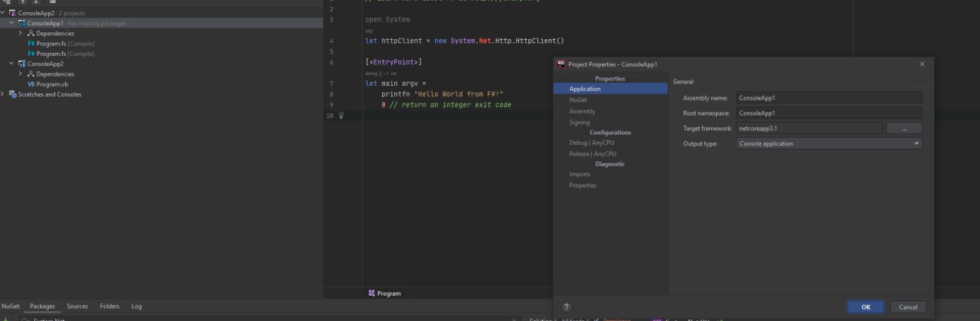980x321 pixels.
Task: Click the lightbulb quick-fix icon at line 10
Action: pos(341,116)
